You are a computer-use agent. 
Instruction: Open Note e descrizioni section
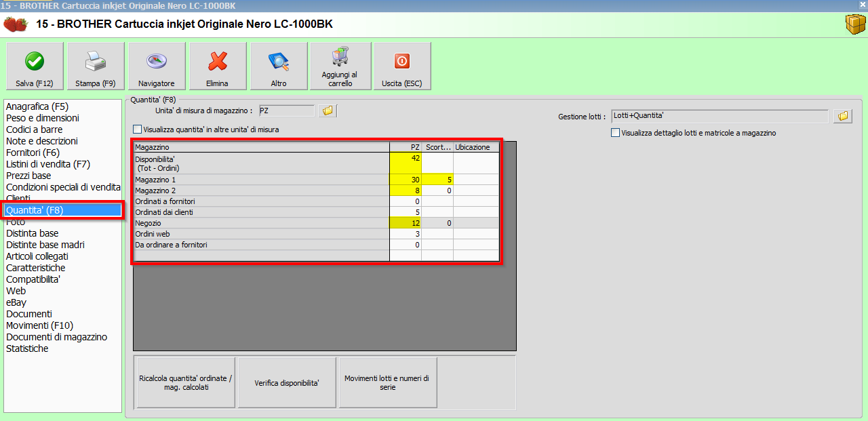pyautogui.click(x=42, y=141)
